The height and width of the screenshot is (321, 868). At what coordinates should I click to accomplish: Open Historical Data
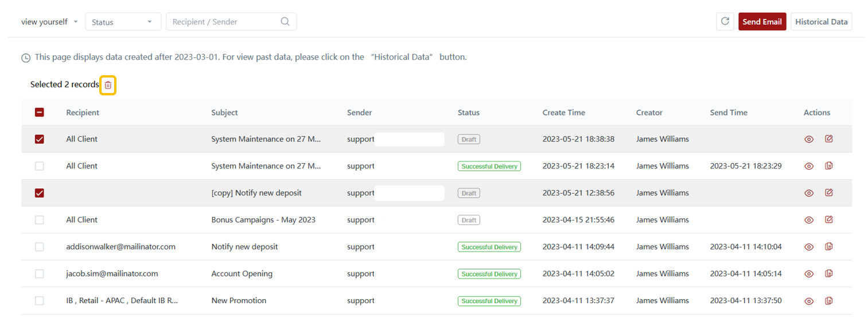(821, 22)
